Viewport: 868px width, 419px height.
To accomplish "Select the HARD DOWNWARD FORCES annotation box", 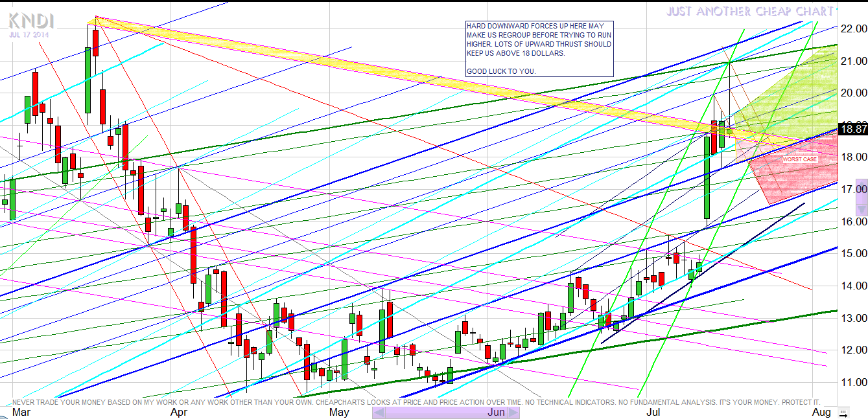I will click(x=539, y=49).
